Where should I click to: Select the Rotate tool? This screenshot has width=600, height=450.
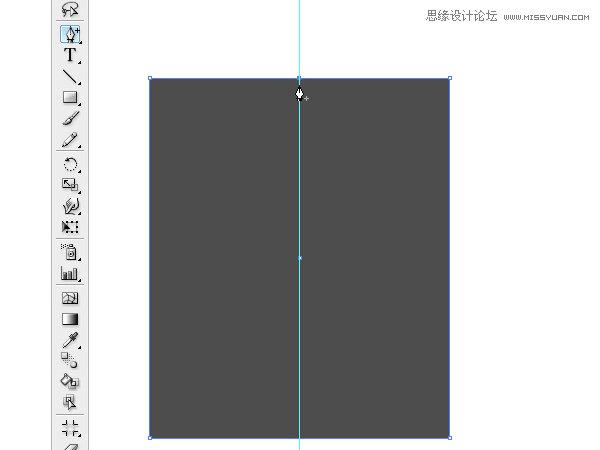pyautogui.click(x=70, y=165)
